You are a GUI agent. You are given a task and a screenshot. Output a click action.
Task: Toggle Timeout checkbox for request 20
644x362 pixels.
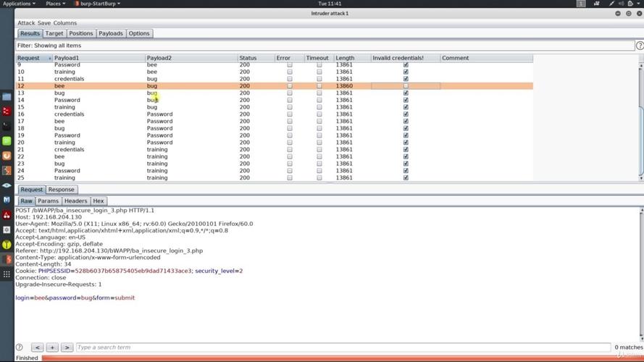tap(319, 143)
